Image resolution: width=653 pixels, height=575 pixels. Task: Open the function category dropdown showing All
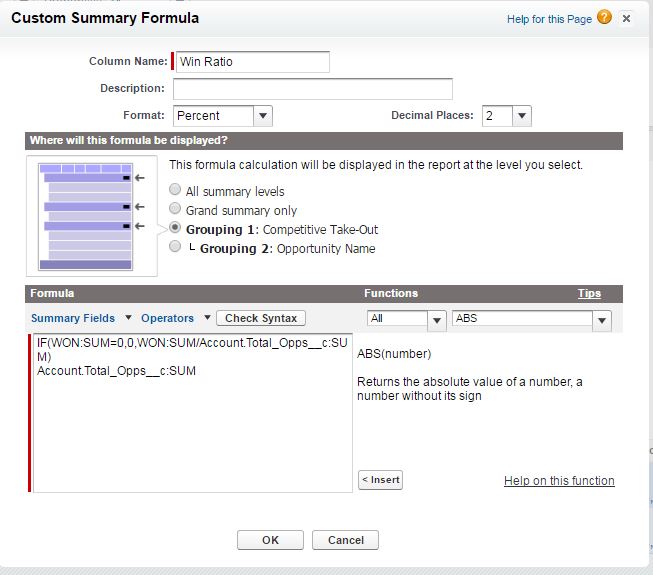pos(406,319)
